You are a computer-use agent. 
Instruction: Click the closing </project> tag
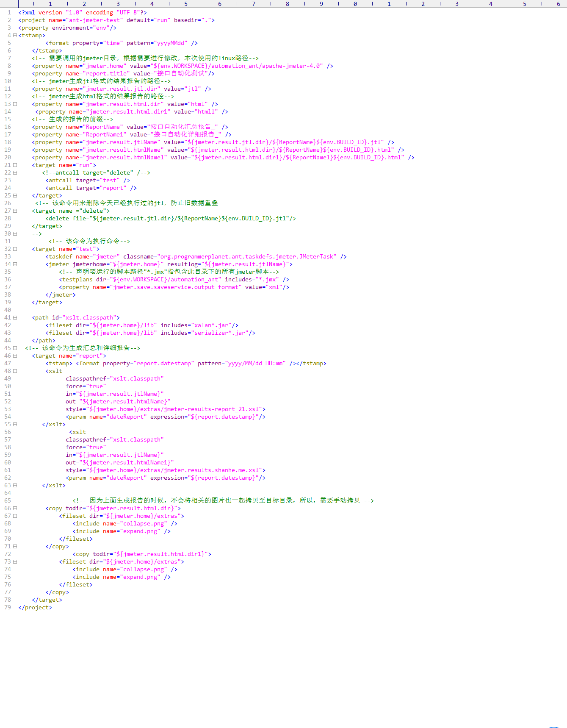(35, 608)
